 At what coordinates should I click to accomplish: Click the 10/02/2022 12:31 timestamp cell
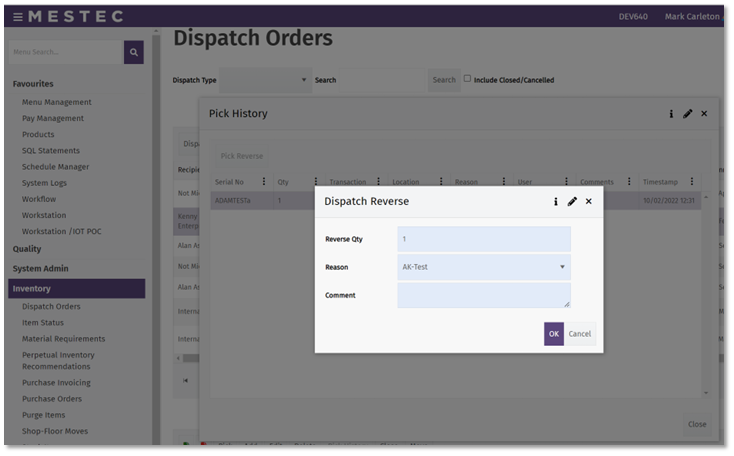[x=668, y=200]
